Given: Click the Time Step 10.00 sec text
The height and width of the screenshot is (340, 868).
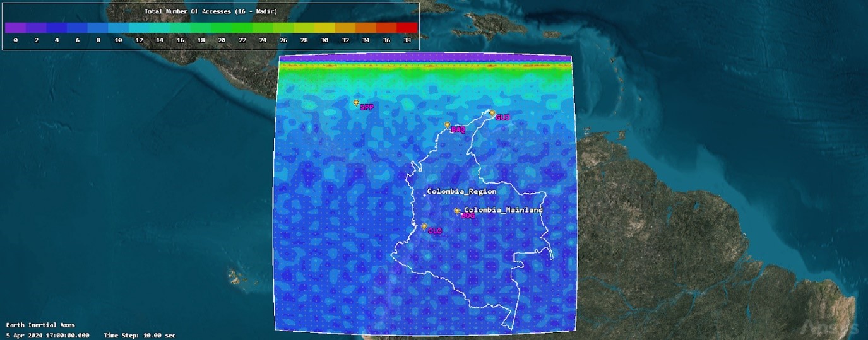Looking at the screenshot, I should point(140,335).
